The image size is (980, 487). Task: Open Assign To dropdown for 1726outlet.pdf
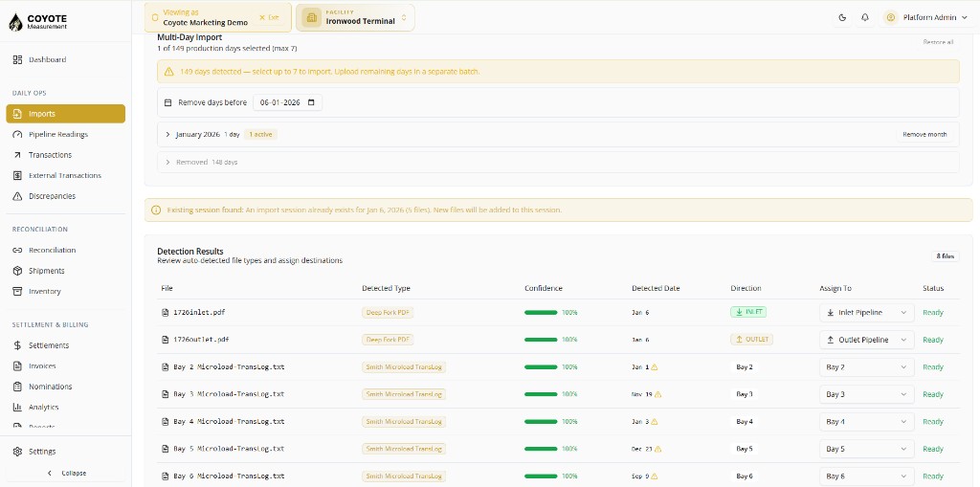pos(866,340)
